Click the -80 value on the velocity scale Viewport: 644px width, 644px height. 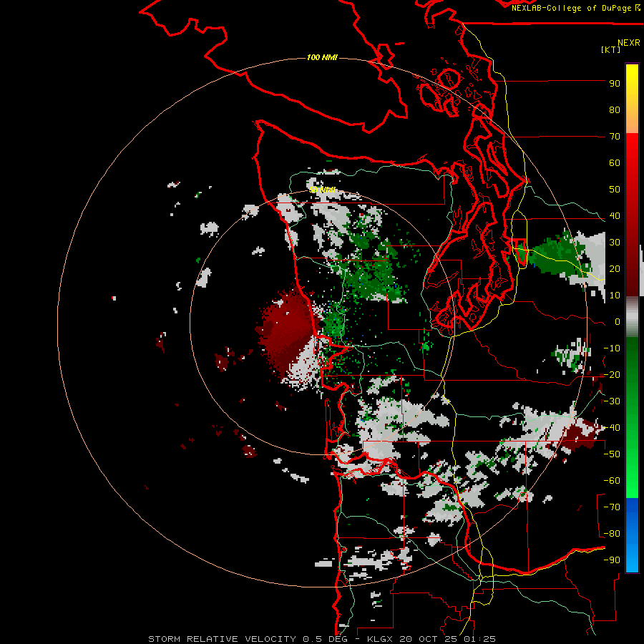612,534
